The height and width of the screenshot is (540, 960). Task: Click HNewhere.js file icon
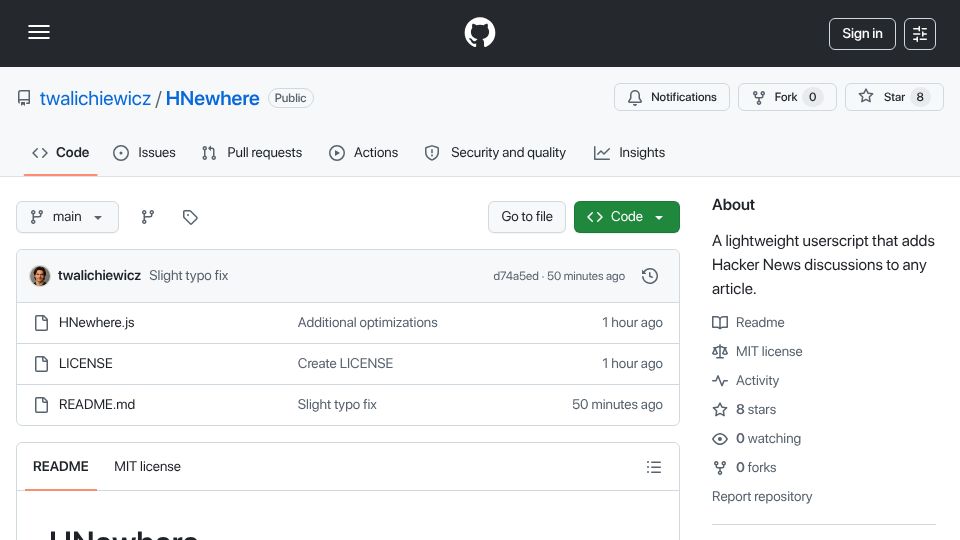click(x=41, y=323)
